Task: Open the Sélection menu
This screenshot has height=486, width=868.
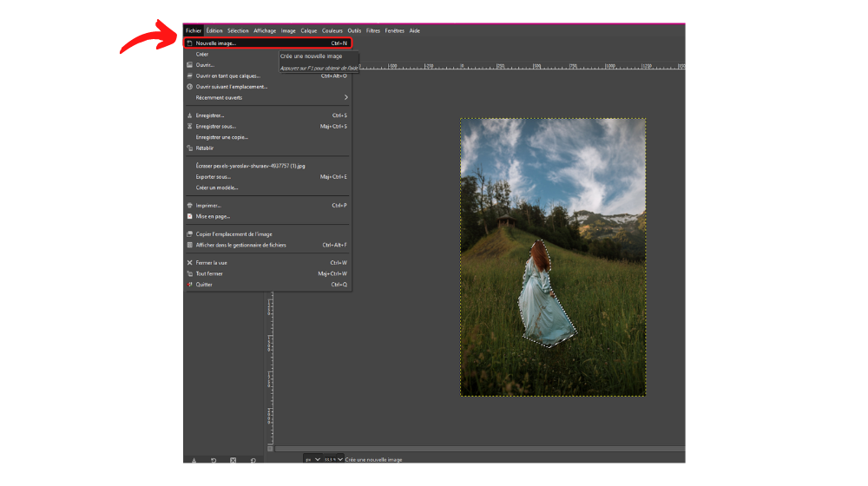Action: click(238, 31)
